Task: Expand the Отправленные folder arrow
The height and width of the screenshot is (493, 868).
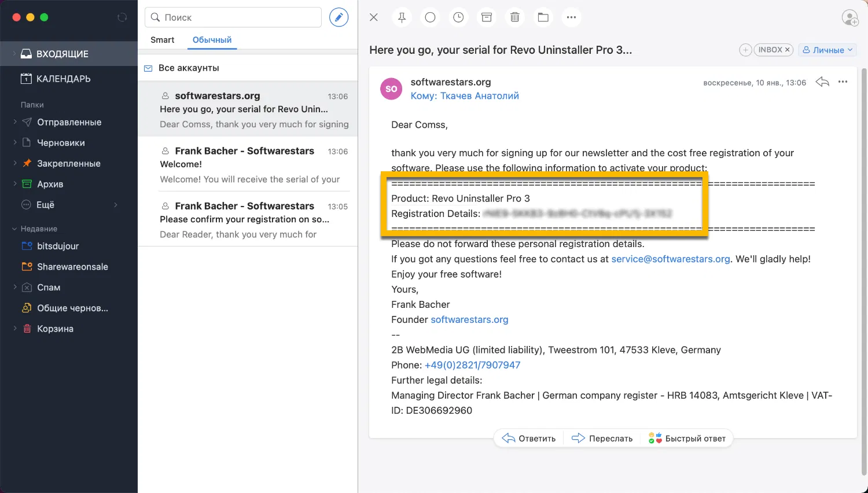Action: [14, 122]
